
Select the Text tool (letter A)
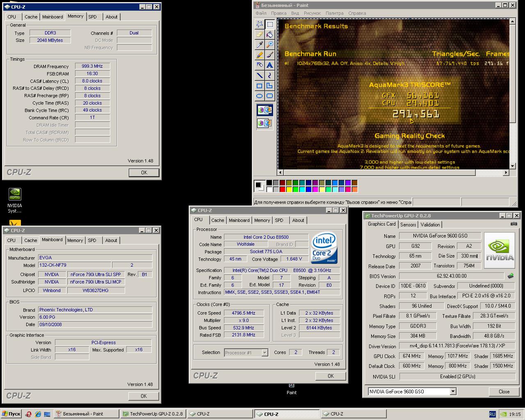[x=269, y=65]
